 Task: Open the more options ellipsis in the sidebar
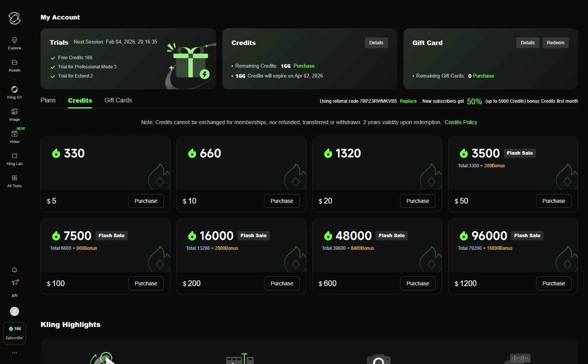tap(15, 353)
